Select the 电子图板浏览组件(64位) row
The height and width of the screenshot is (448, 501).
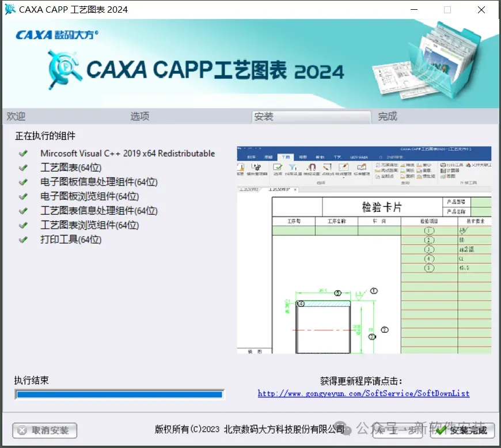89,196
